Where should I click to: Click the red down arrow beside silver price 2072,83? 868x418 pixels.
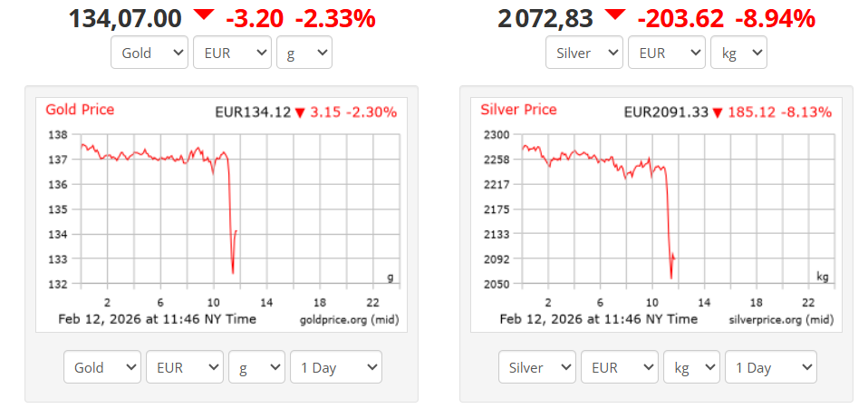coord(615,15)
